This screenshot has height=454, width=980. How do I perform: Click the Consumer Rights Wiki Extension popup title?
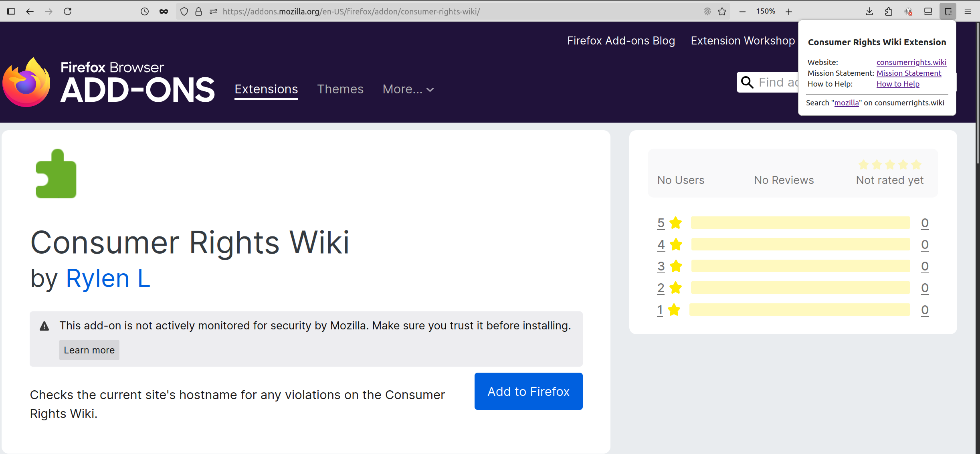pyautogui.click(x=877, y=42)
